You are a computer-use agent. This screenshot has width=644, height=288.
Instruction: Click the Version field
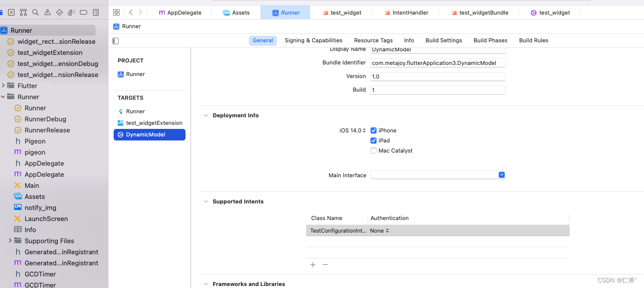click(x=438, y=77)
